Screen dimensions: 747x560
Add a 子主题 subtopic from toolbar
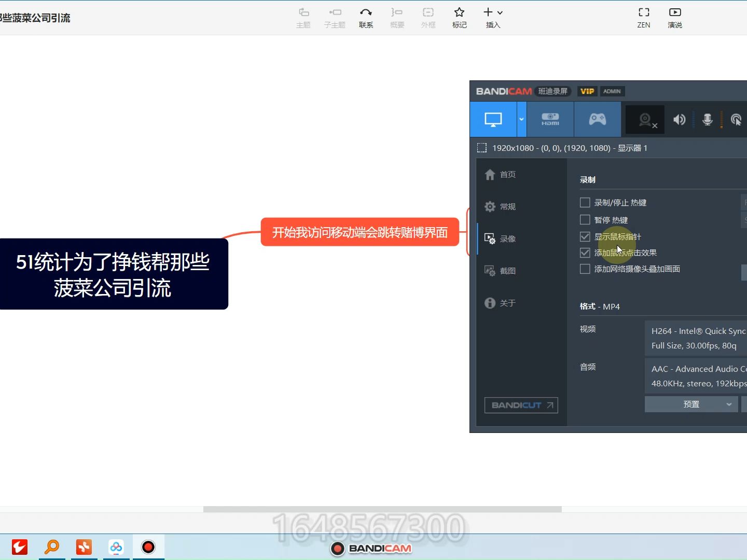pos(335,18)
